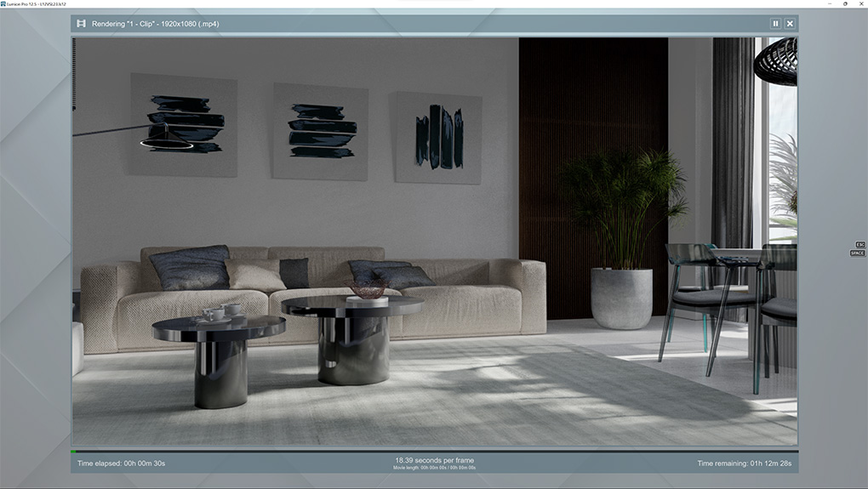
Task: Click 'Time remaining: 01h 12m 28s' readout
Action: point(744,463)
